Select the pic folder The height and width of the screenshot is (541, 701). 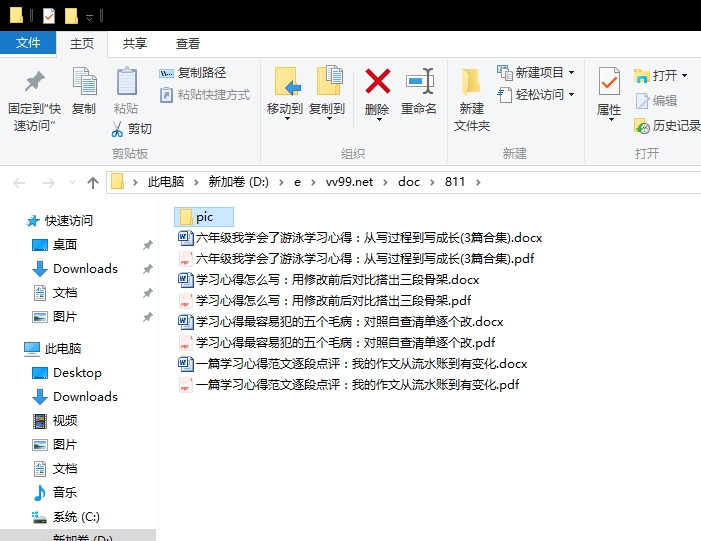coord(204,217)
